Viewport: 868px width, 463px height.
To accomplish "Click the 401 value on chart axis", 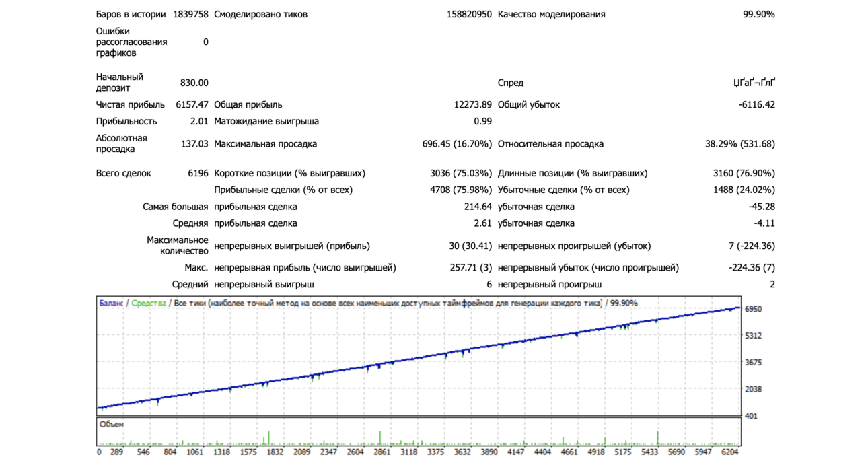I will [750, 416].
